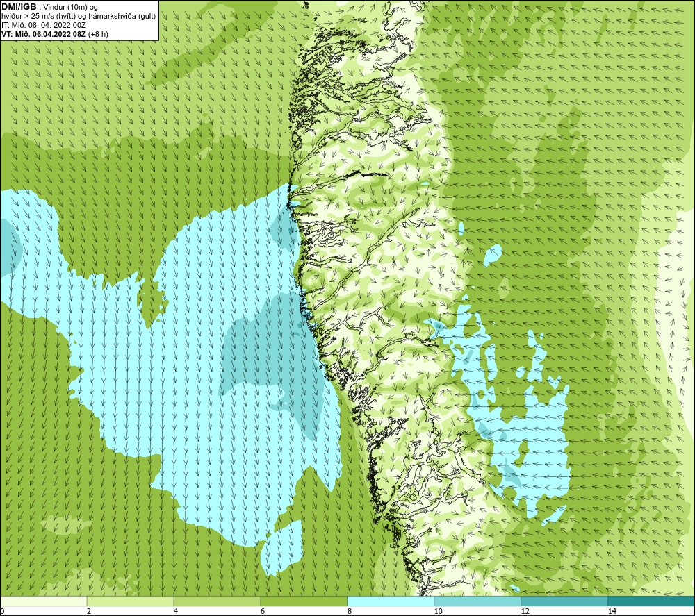This screenshot has height=616, width=695.
Task: Click legend scale label '4'
Action: 176,612
